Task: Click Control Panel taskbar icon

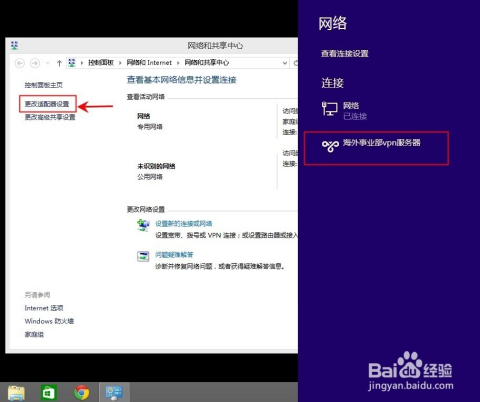Action: click(114, 392)
